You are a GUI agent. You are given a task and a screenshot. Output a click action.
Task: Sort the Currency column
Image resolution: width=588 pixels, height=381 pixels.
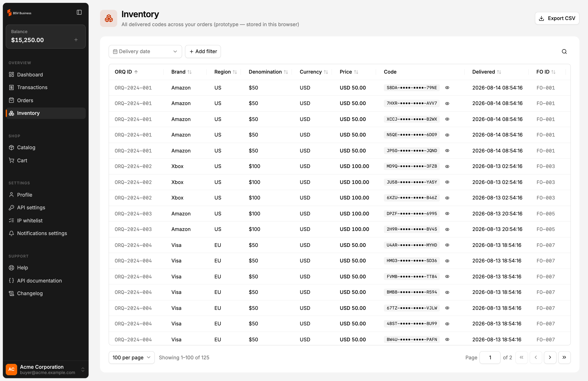pyautogui.click(x=326, y=72)
